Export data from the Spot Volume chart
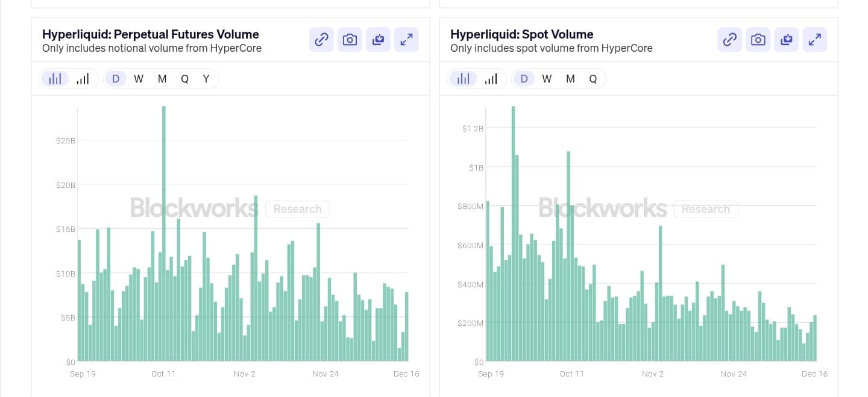The width and height of the screenshot is (868, 397). [x=786, y=39]
